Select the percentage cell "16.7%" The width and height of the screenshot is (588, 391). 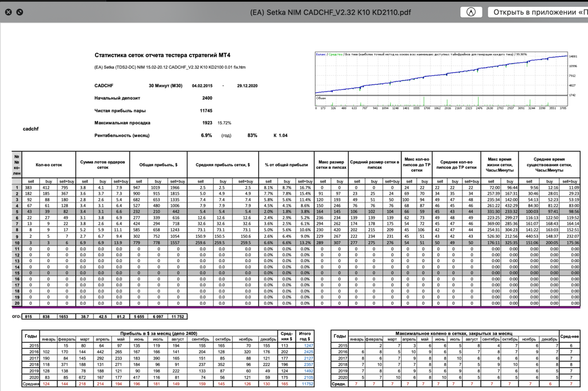(305, 188)
